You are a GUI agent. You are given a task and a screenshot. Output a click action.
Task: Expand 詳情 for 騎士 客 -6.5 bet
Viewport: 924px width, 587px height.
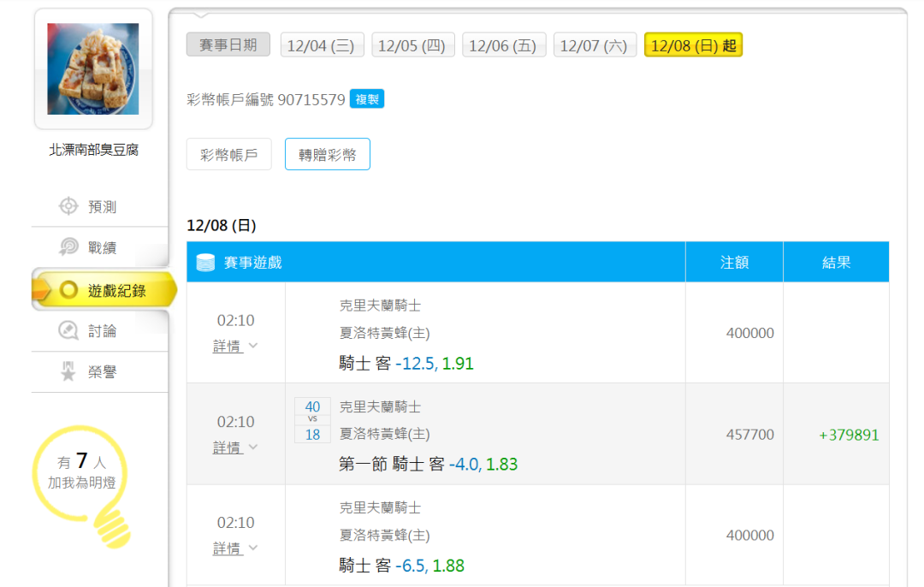[235, 548]
